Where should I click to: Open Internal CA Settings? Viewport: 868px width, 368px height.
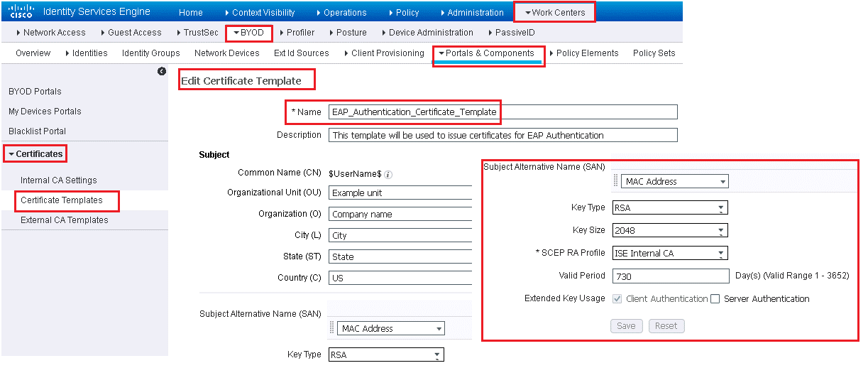click(x=58, y=180)
